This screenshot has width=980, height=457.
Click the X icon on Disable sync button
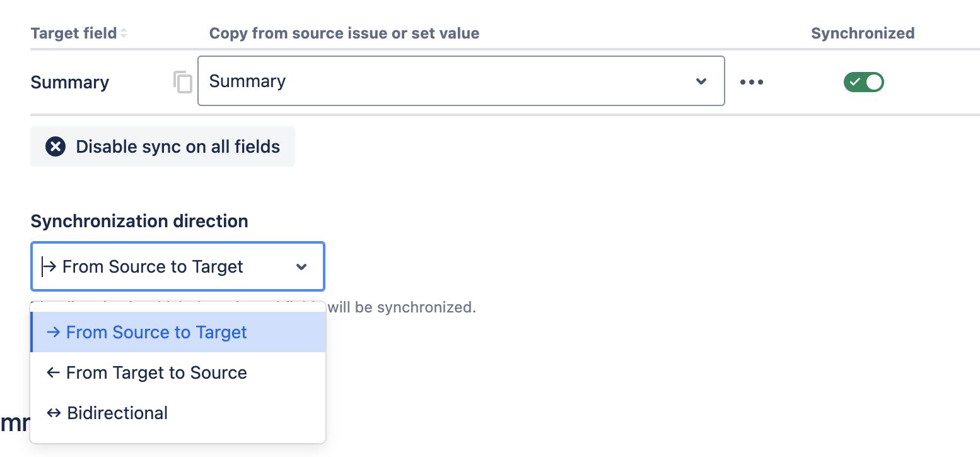(55, 147)
